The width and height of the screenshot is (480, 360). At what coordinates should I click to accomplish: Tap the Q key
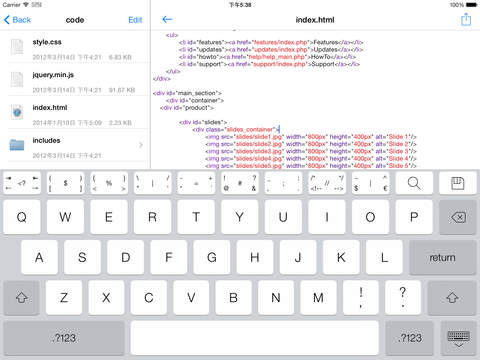22,217
